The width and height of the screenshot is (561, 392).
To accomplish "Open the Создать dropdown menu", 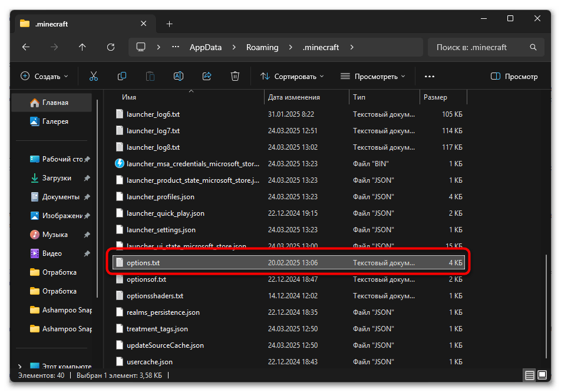I will click(x=44, y=76).
